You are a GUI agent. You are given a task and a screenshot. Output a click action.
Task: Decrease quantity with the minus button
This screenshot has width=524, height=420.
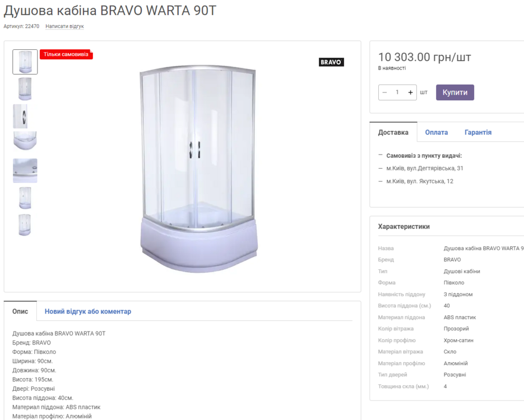[384, 92]
